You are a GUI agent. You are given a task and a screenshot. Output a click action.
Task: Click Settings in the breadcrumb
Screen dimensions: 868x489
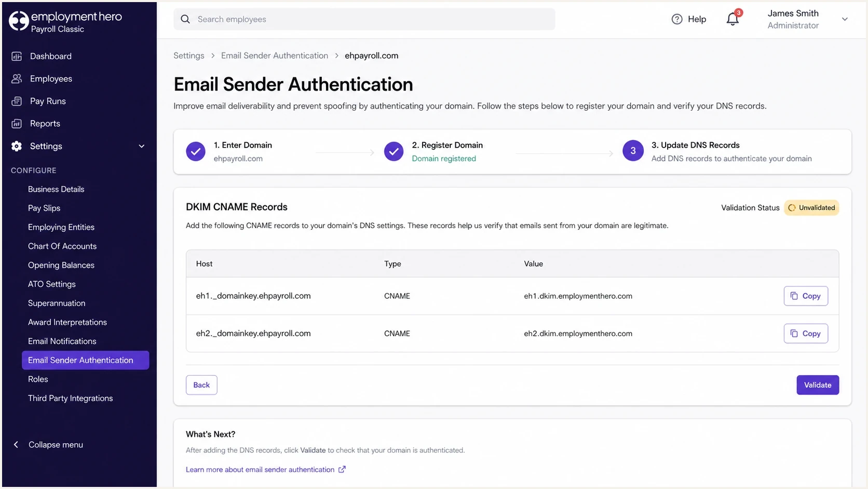coord(189,56)
